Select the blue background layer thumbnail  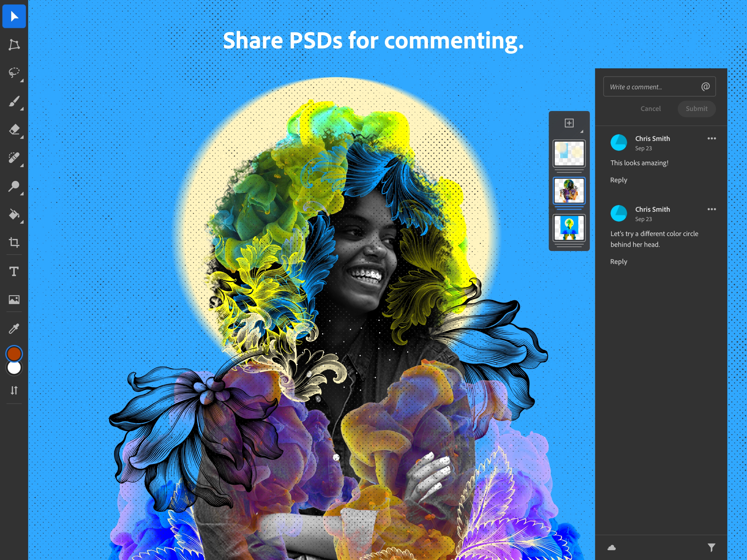[569, 228]
